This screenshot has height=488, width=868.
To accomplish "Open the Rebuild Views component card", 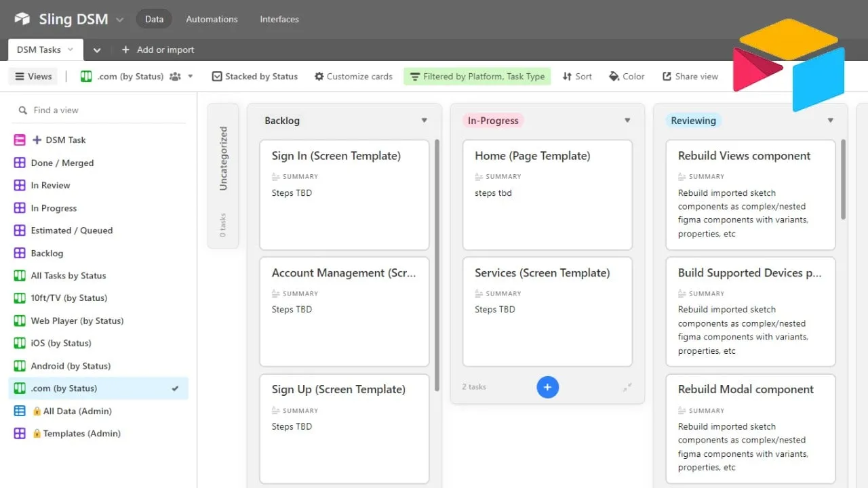I will coord(750,195).
